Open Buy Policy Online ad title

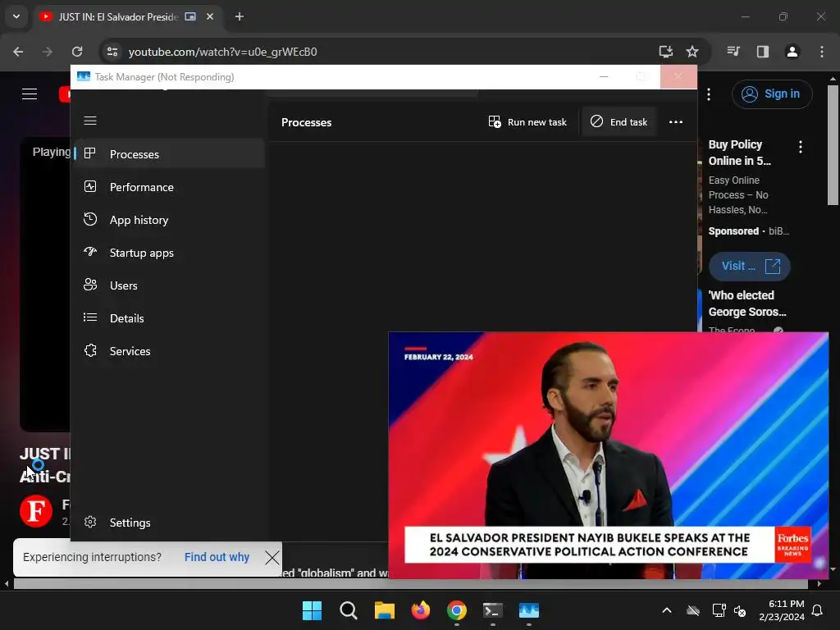tap(740, 153)
